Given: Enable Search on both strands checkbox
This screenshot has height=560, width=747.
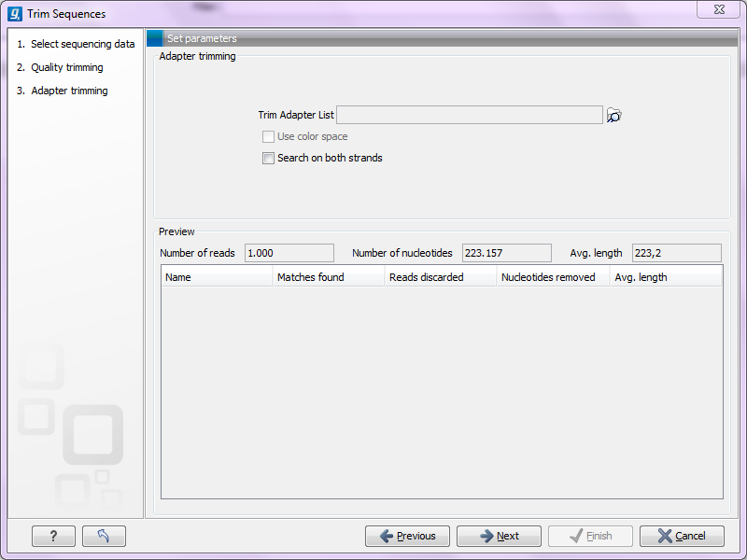Looking at the screenshot, I should coord(268,158).
